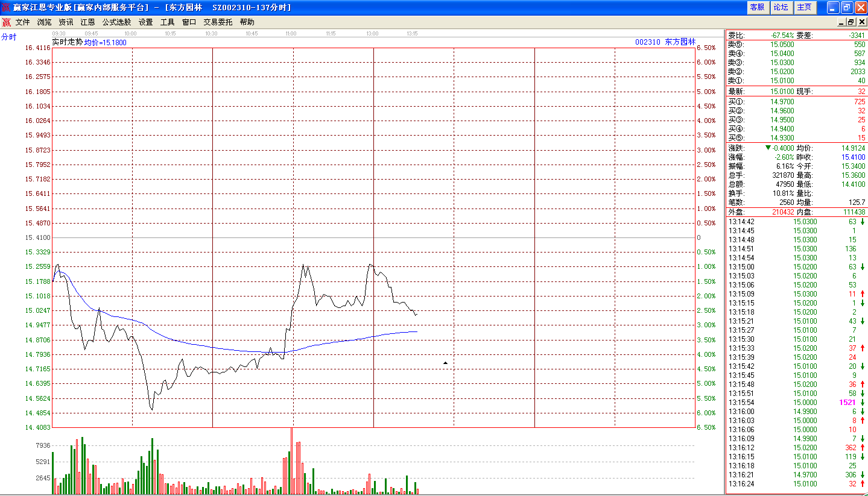The image size is (868, 496).
Task: Open the 设置 menu
Action: 145,22
